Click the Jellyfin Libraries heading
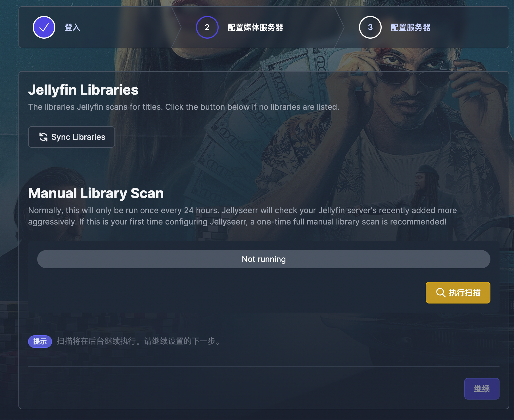 83,90
